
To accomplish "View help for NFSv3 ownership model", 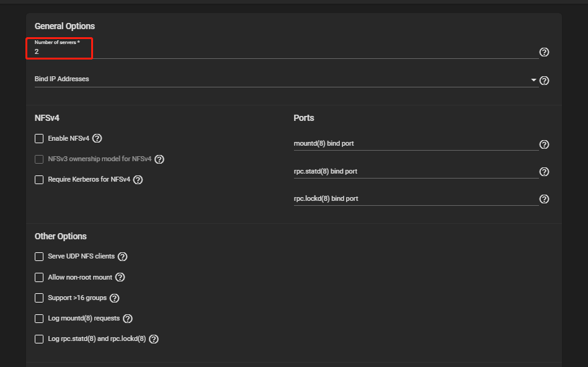I will pos(159,159).
